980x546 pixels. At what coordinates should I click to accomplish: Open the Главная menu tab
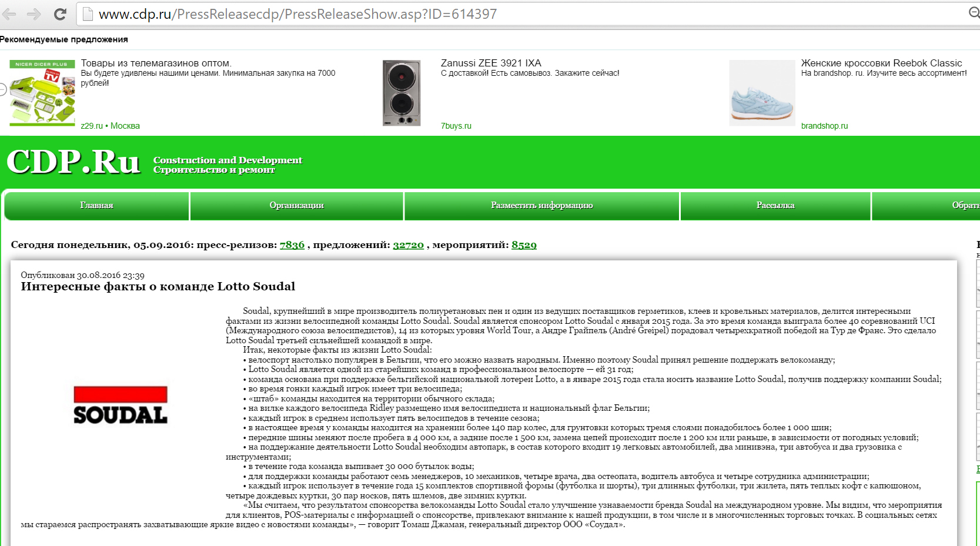[x=96, y=205]
